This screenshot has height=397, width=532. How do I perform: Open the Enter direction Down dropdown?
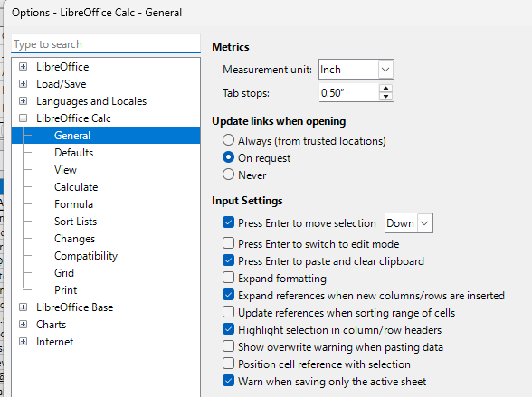(409, 223)
